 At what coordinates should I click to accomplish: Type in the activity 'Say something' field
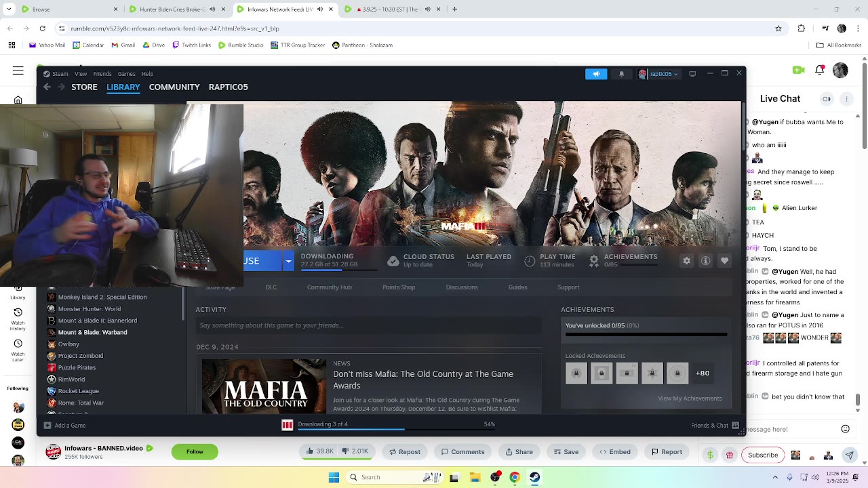pyautogui.click(x=369, y=325)
